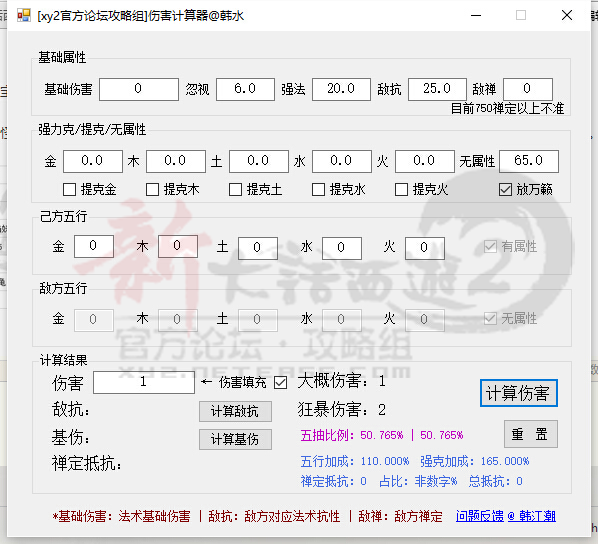Focus the 基础伤害 input field
Viewport: 598px width, 544px height.
139,90
